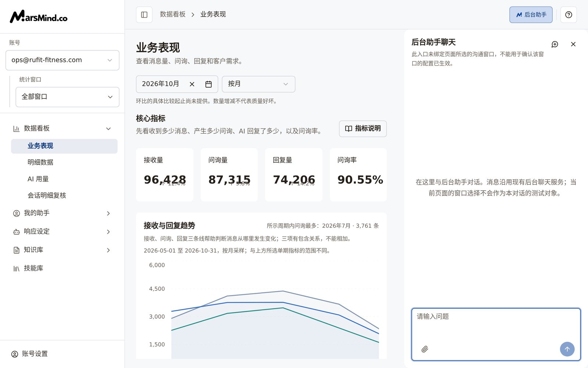Expand the 知识库 chevron
Image resolution: width=588 pixels, height=368 pixels.
[108, 250]
